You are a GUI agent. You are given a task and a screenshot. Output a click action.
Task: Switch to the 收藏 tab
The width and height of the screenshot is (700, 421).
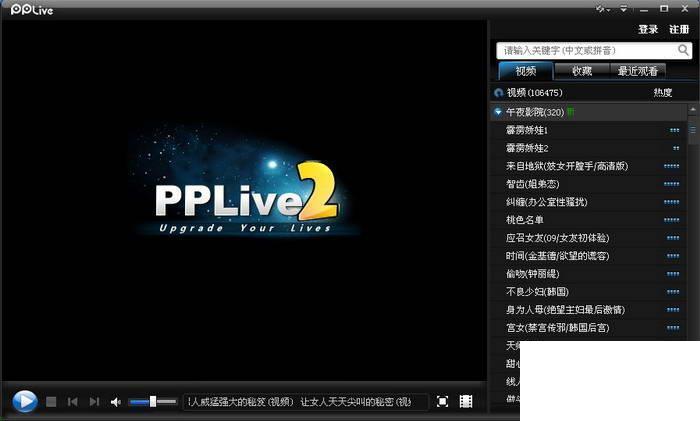pyautogui.click(x=582, y=71)
